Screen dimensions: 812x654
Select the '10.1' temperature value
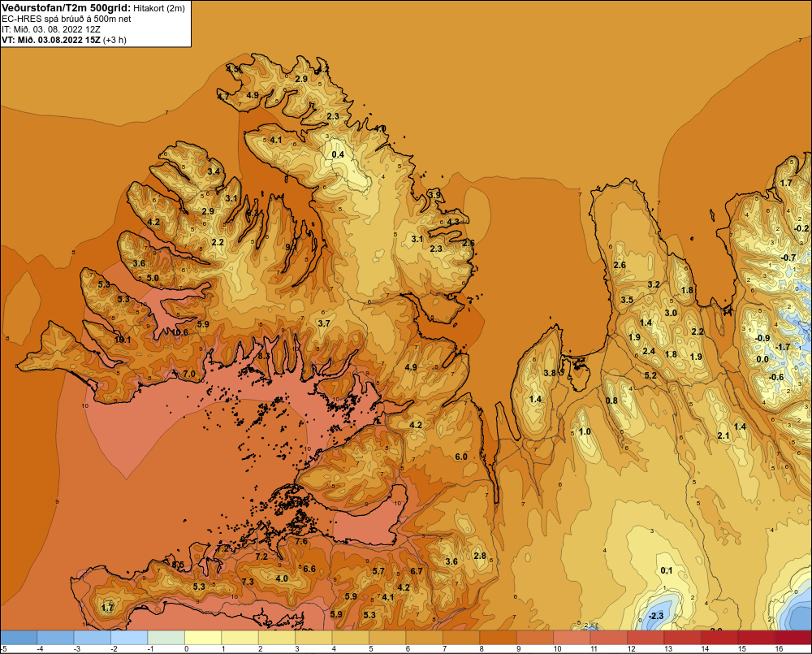[x=123, y=340]
